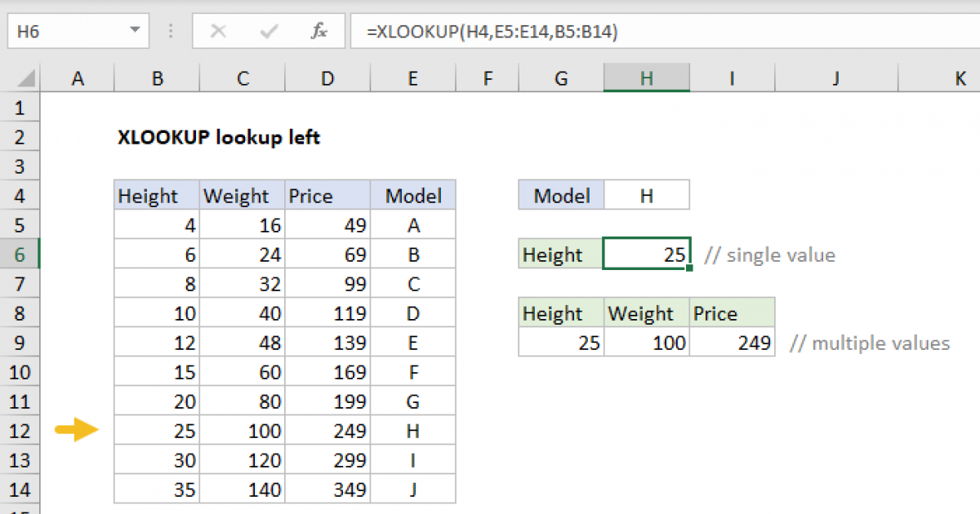
Task: Open the Name Box dropdown arrow
Action: pyautogui.click(x=133, y=31)
